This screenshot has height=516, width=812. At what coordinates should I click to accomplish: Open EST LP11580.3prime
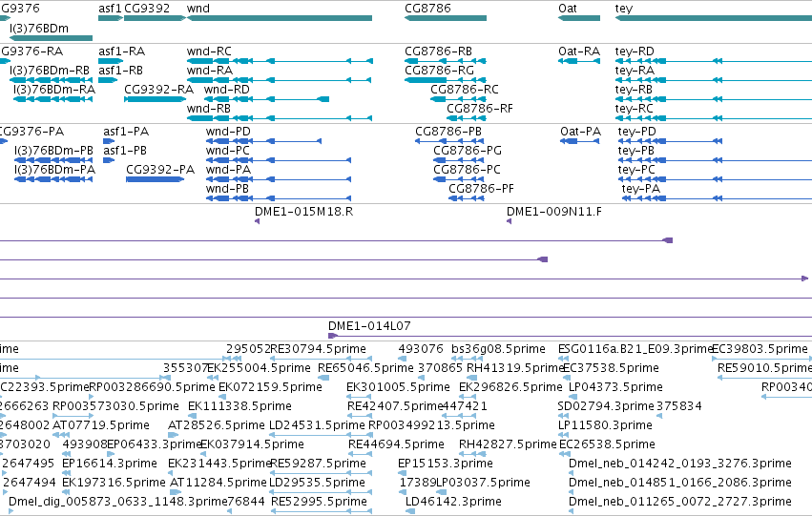point(605,426)
